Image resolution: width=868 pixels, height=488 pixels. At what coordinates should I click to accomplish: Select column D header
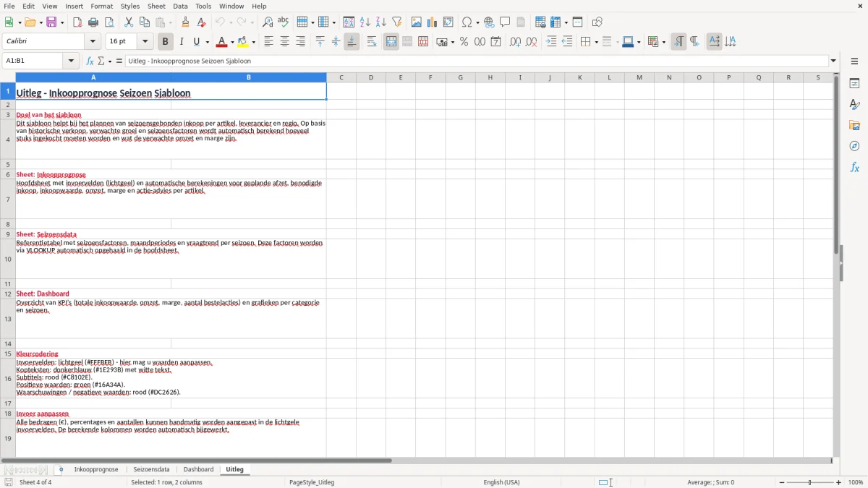click(x=371, y=77)
